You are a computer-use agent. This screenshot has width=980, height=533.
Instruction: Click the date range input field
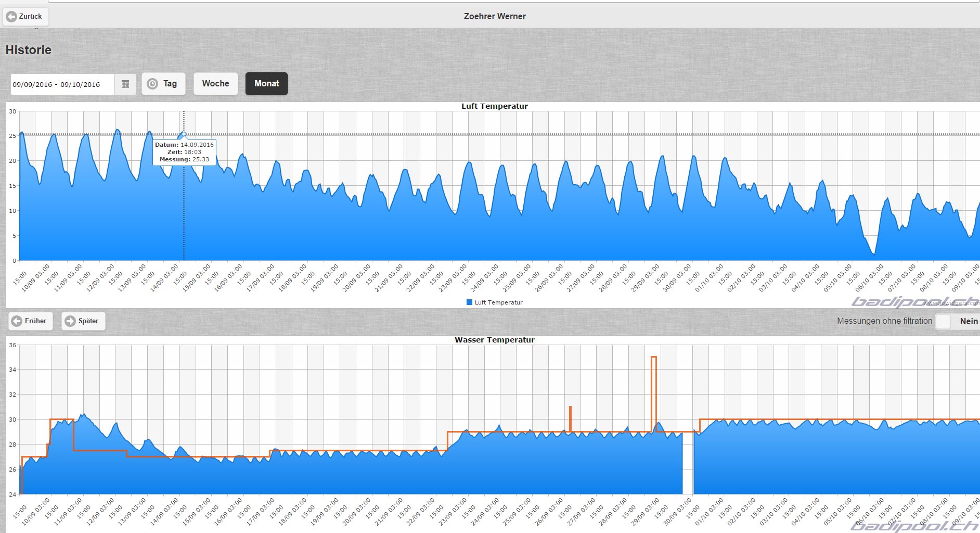62,84
